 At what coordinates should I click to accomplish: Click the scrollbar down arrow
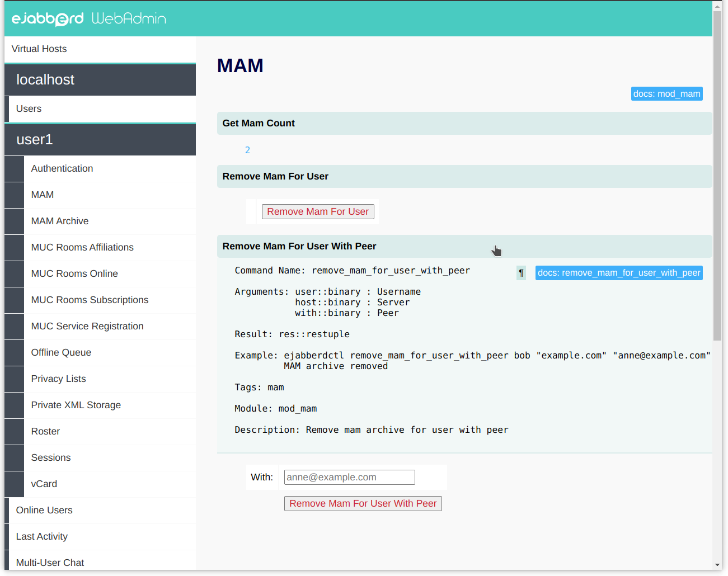coord(717,565)
